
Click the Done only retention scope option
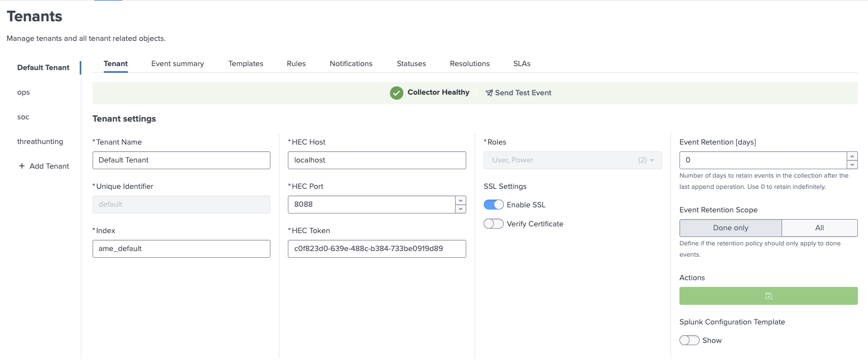tap(730, 228)
